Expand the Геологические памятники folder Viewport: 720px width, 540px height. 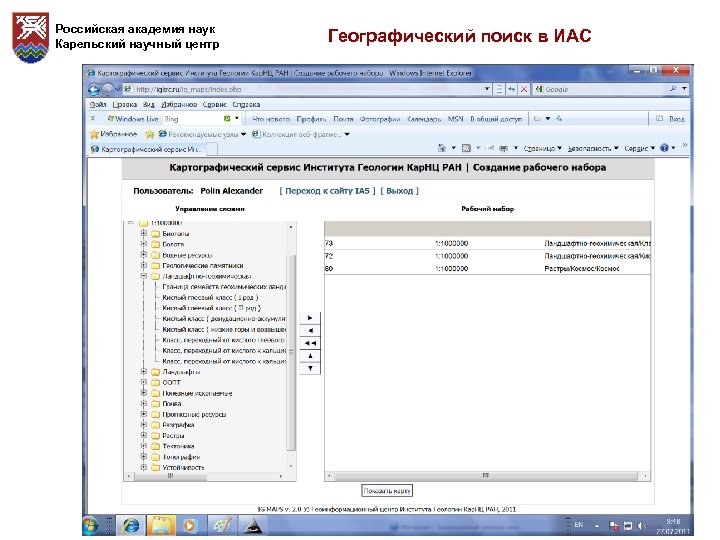144,265
